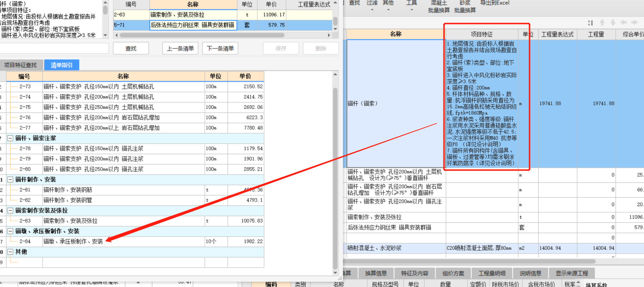Click right arrow of top horizontal scrollbar

[329, 35]
